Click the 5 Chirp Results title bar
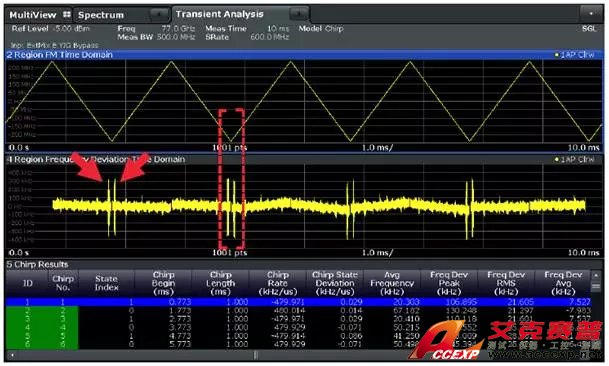Screen dimensions: 609x366 (304, 265)
